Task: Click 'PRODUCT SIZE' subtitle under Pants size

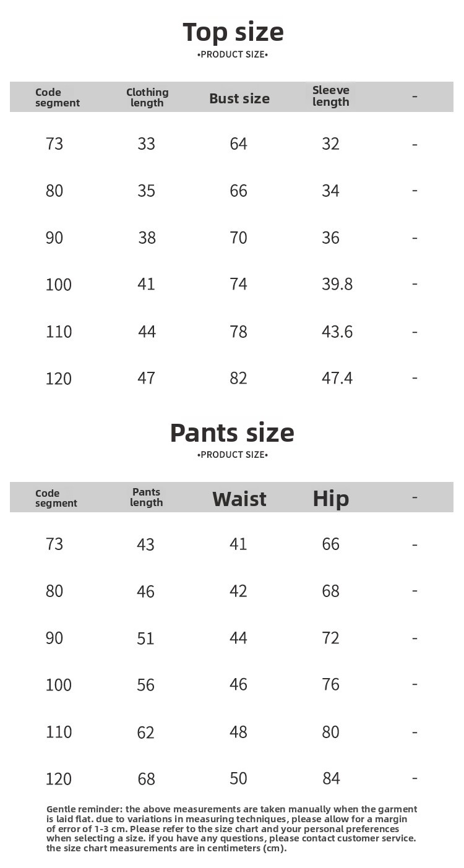Action: (232, 455)
